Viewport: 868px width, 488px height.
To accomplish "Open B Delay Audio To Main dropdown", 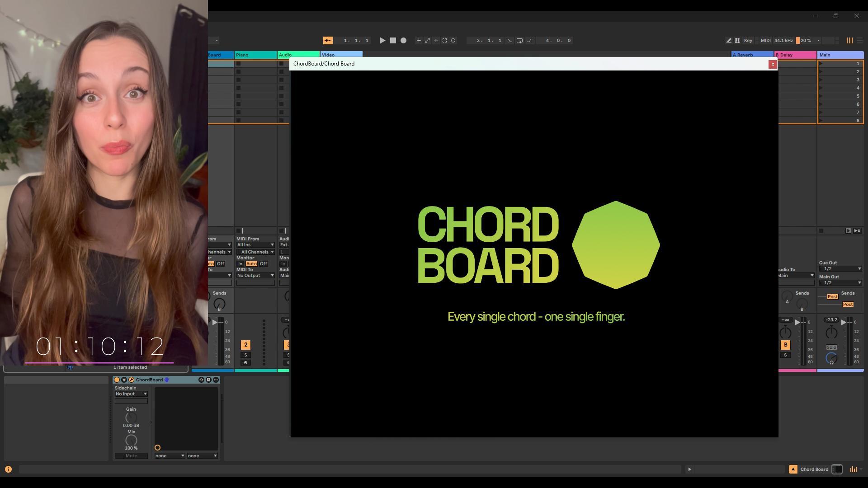I will click(x=796, y=276).
